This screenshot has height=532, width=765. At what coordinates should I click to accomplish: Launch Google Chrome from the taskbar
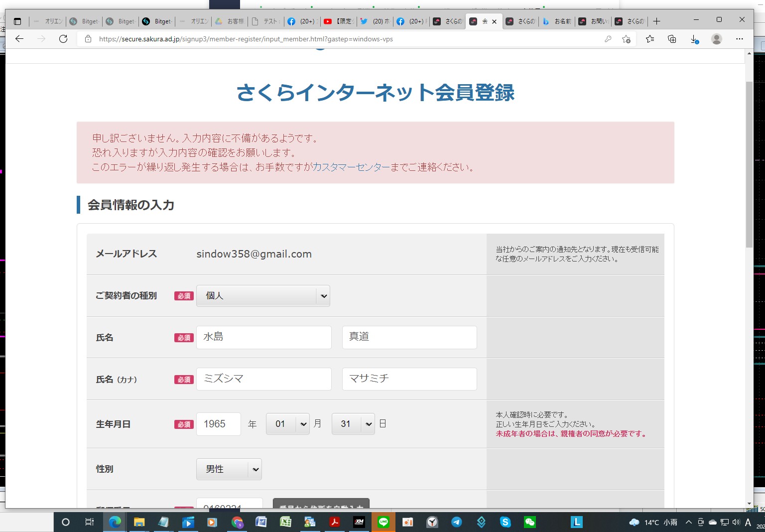[237, 522]
